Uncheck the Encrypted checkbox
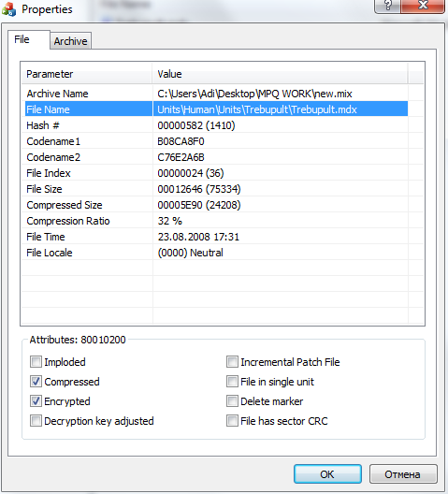The image size is (448, 494). click(x=36, y=401)
